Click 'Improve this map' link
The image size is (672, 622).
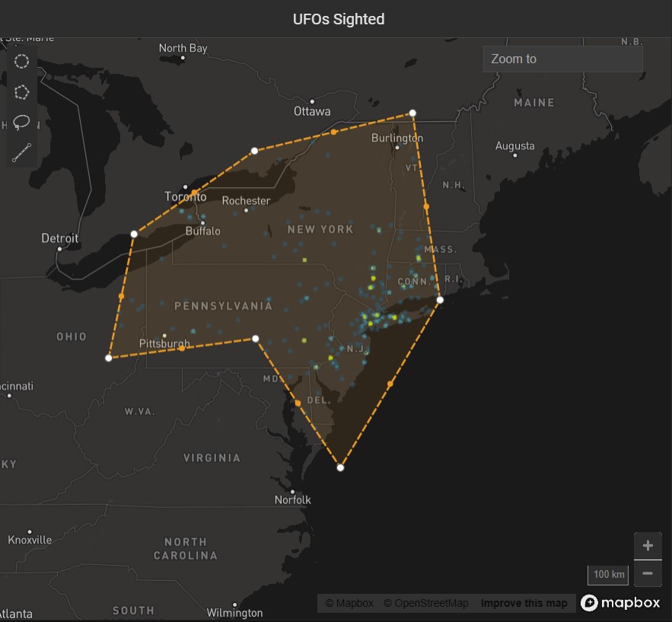(524, 604)
